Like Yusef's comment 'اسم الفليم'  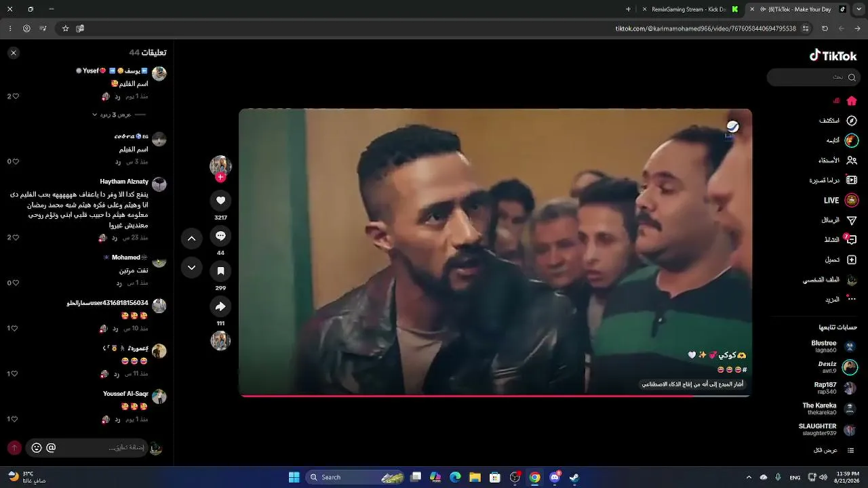click(16, 96)
